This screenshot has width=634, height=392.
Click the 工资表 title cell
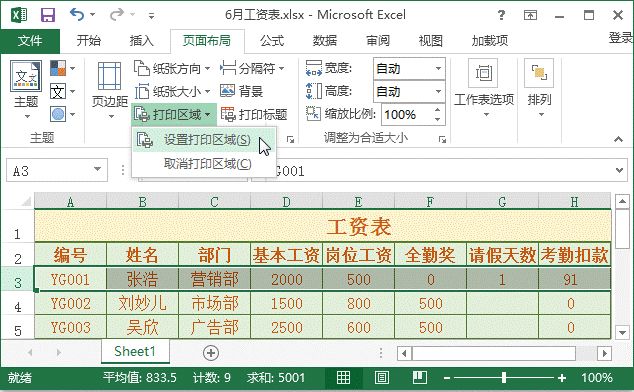click(323, 226)
